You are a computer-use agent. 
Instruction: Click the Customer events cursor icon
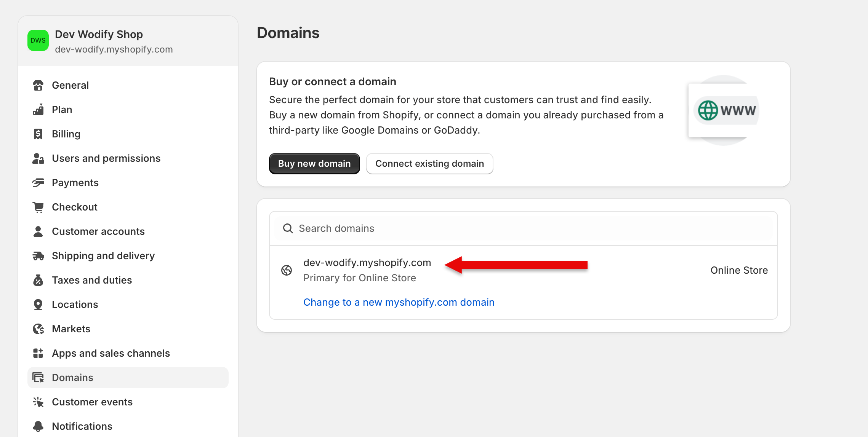pos(38,402)
